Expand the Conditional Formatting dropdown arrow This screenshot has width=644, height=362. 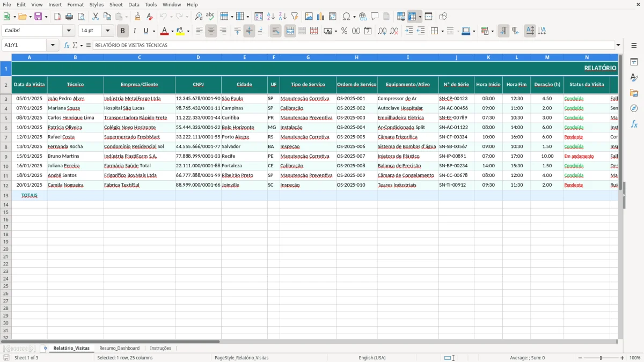[492, 31]
